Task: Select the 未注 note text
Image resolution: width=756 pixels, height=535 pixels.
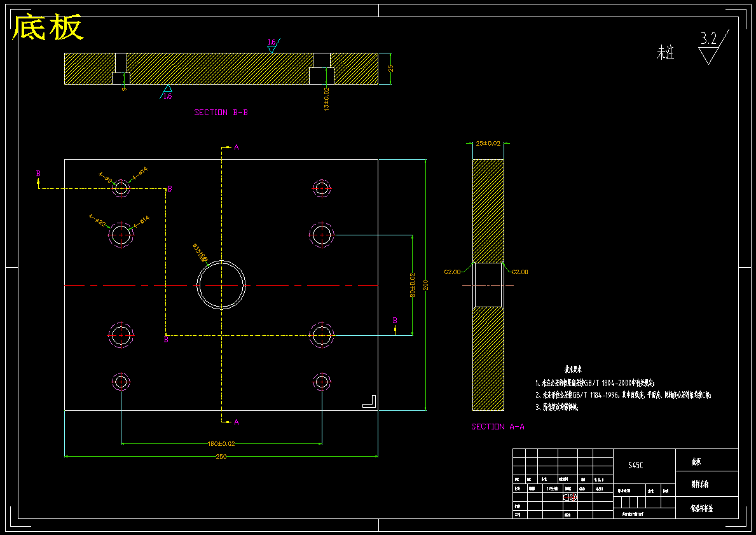Action: click(665, 53)
